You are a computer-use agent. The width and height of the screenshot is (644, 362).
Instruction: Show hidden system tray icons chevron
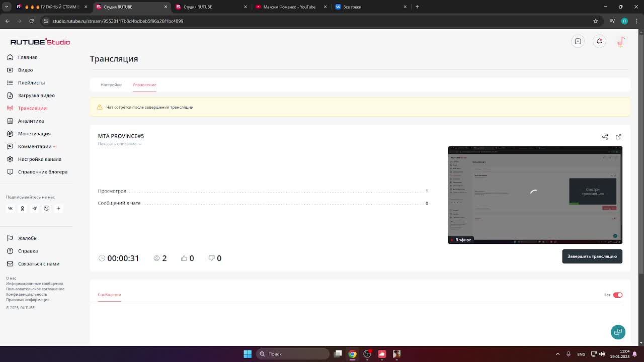coord(557,354)
